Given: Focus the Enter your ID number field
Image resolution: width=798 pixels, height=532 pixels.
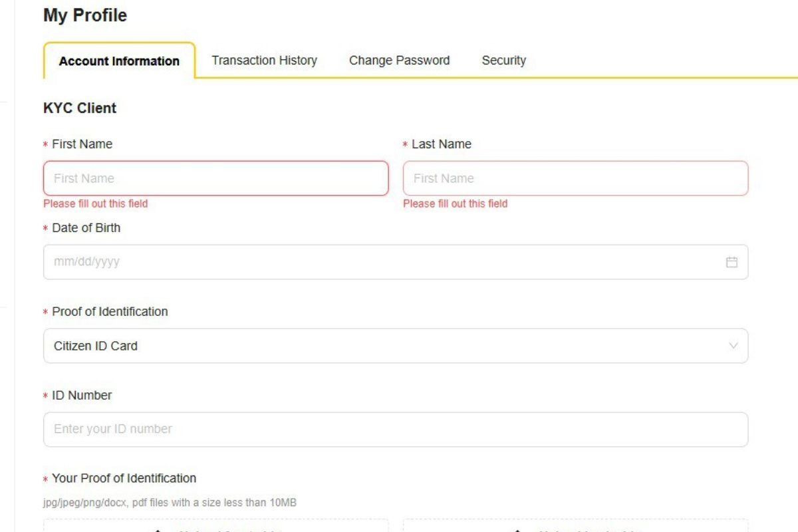Looking at the screenshot, I should (x=395, y=430).
